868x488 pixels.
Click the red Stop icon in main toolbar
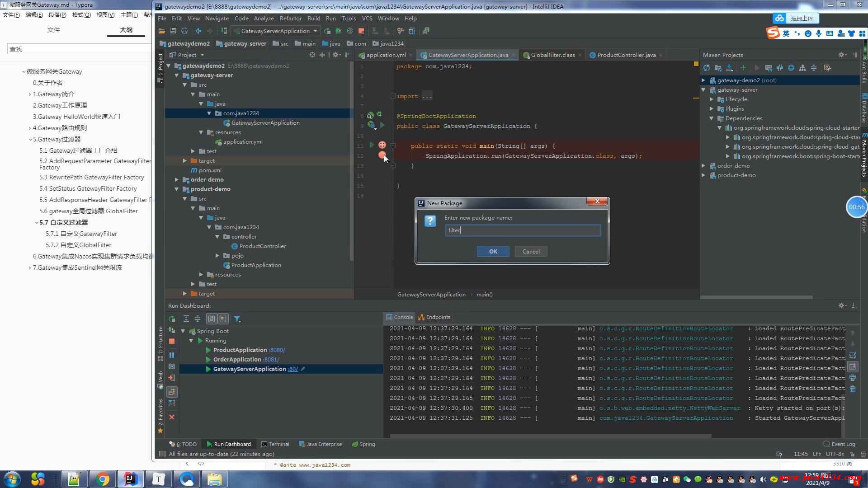coord(361,31)
